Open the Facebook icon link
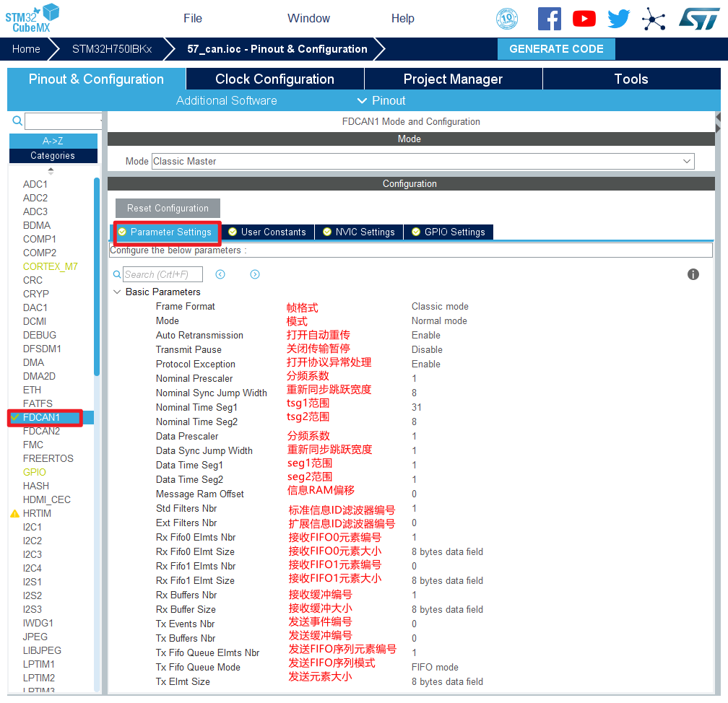The image size is (728, 703). click(550, 19)
